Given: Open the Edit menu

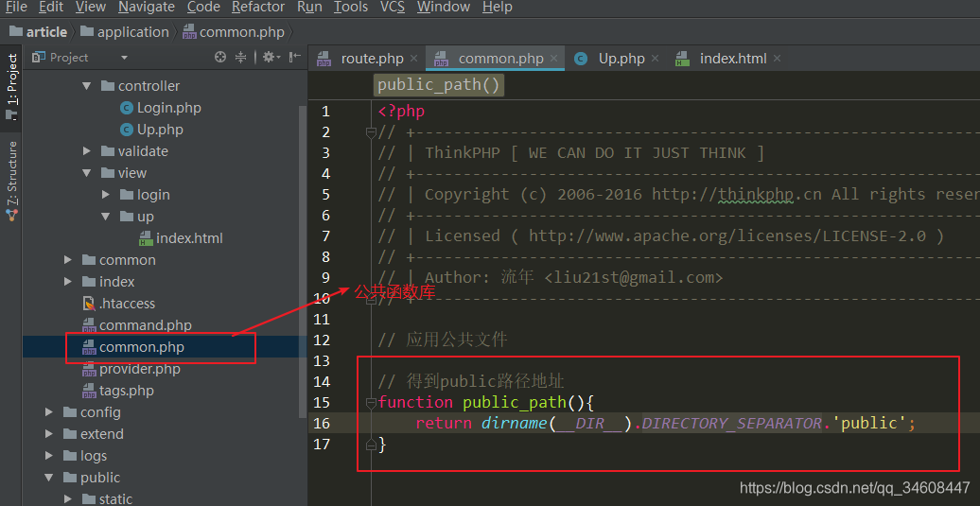Looking at the screenshot, I should [51, 8].
